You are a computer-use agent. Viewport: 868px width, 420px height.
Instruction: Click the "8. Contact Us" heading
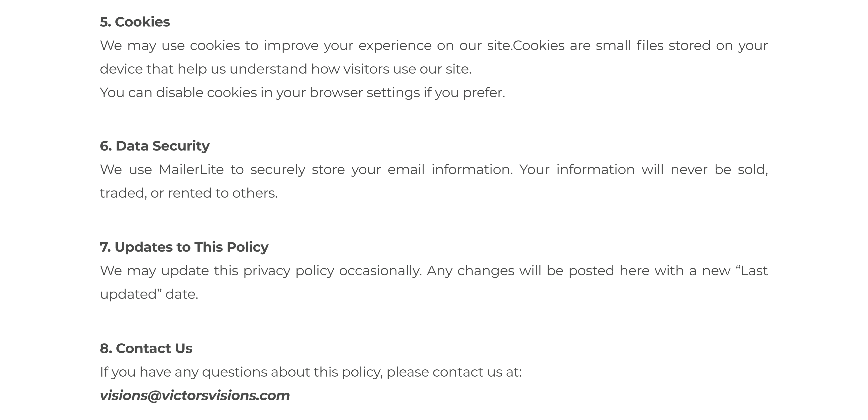click(146, 349)
